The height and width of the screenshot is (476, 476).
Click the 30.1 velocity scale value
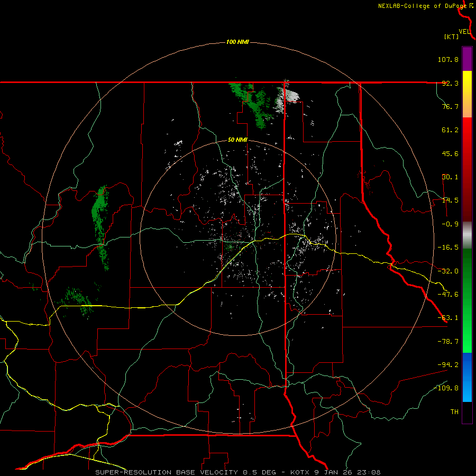pyautogui.click(x=450, y=177)
